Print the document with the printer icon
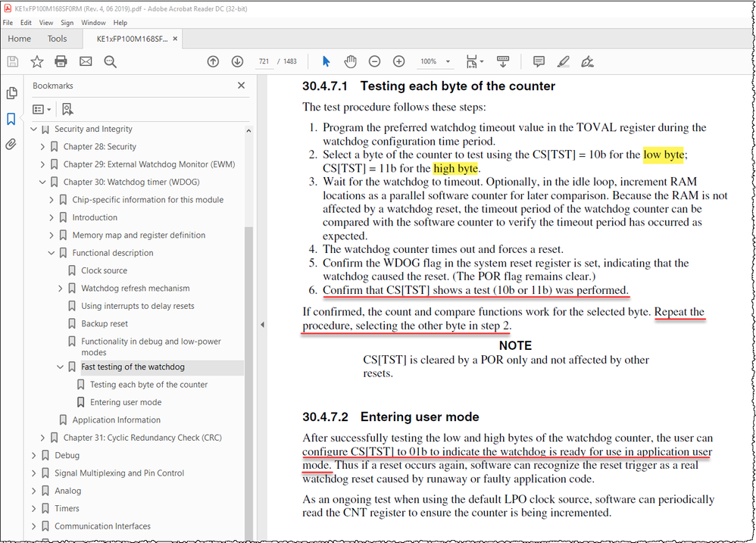 coord(61,61)
